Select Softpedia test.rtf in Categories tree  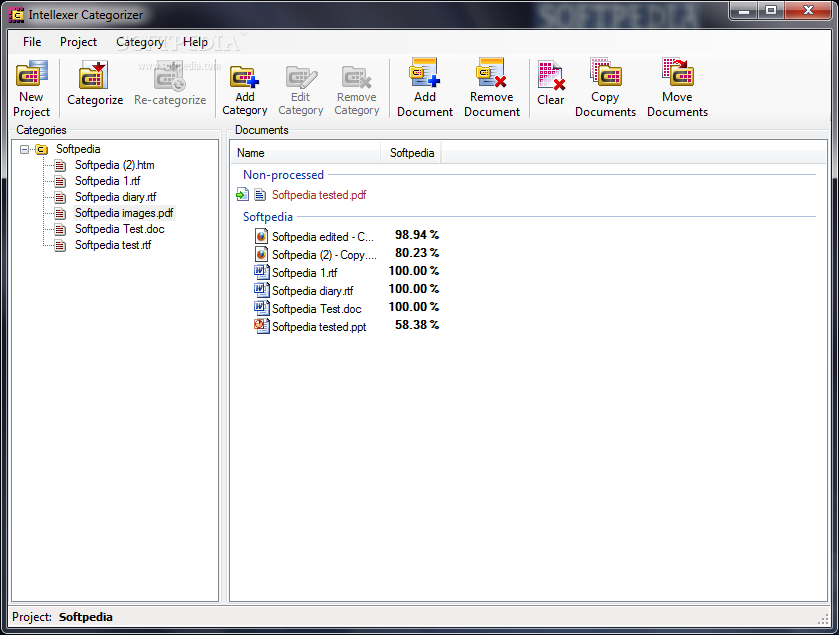tap(113, 245)
